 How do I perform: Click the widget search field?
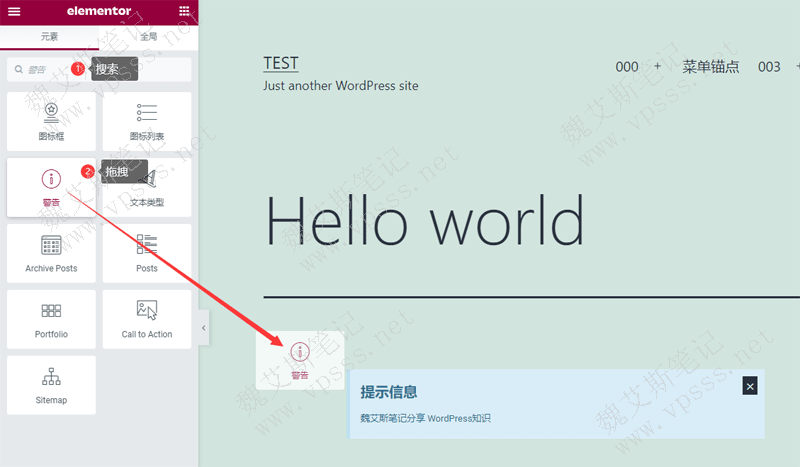99,69
